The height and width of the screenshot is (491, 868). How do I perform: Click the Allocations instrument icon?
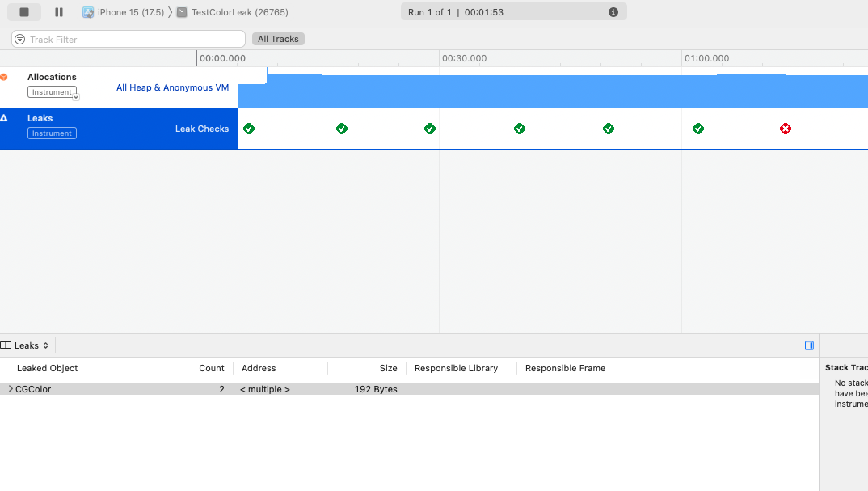[4, 77]
